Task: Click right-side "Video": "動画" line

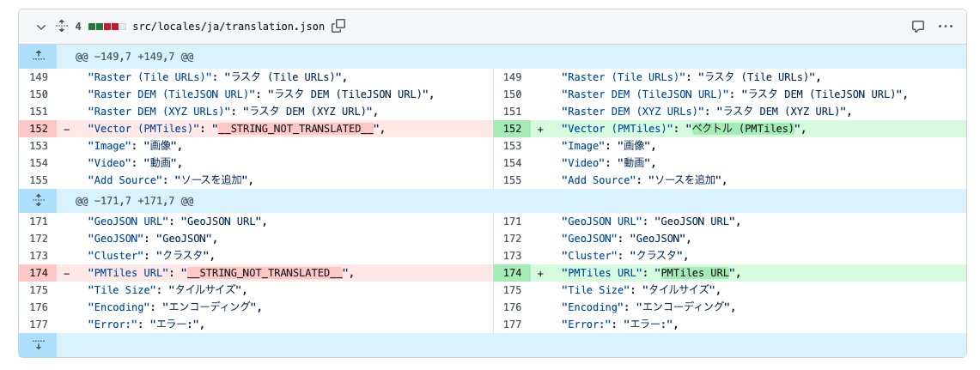Action: pos(609,163)
